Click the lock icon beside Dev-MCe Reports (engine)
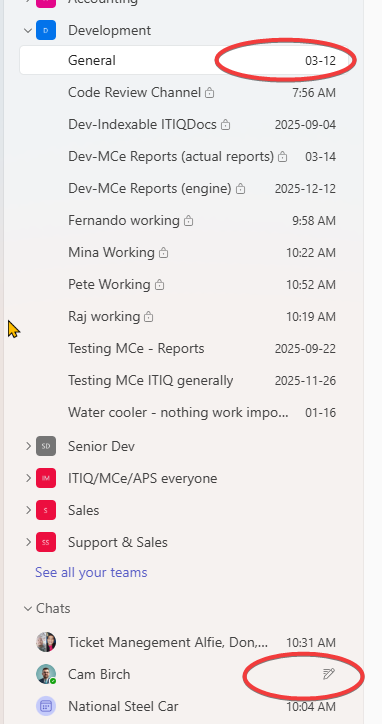 point(240,189)
